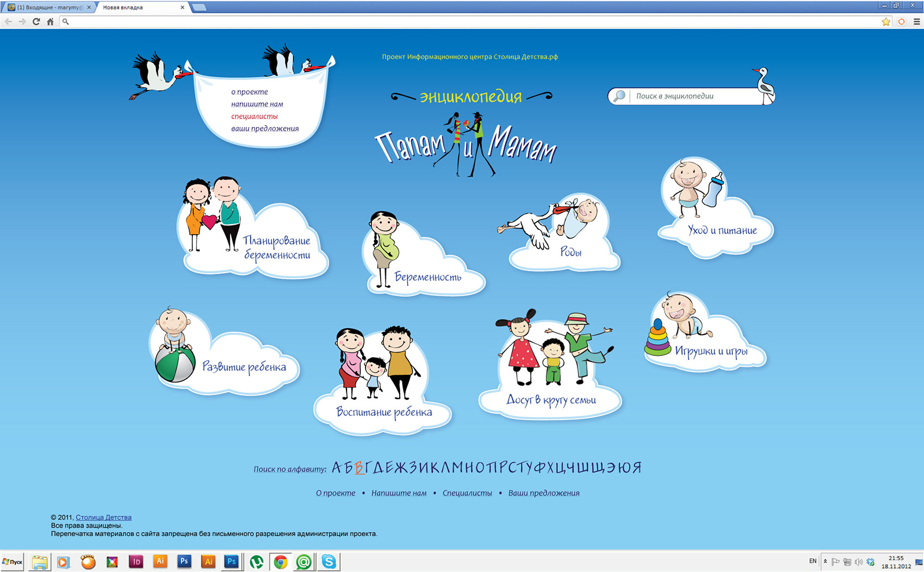
Task: Open the Пуск start button
Action: click(12, 562)
